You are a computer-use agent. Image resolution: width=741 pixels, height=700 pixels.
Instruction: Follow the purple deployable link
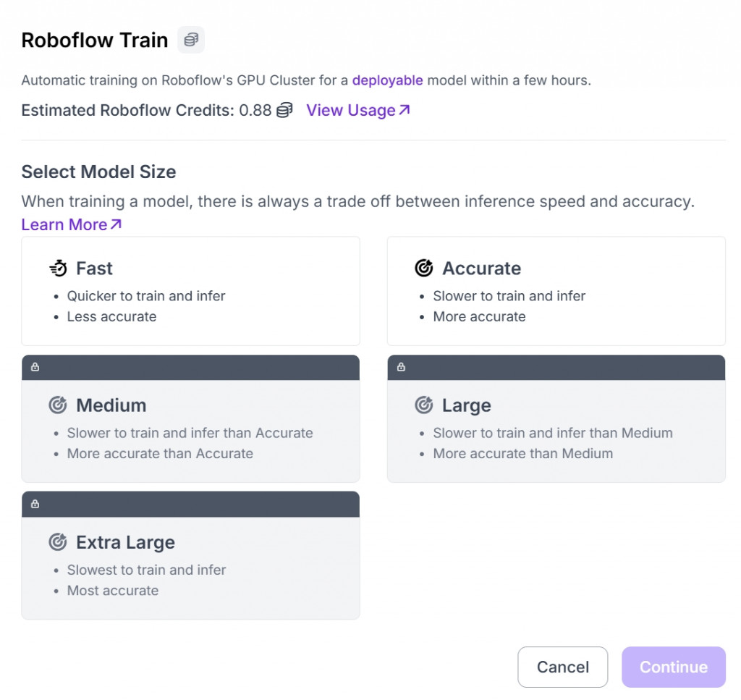(x=387, y=80)
